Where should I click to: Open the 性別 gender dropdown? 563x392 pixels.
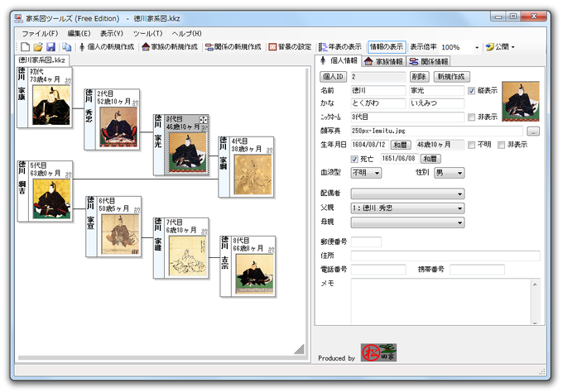(449, 173)
